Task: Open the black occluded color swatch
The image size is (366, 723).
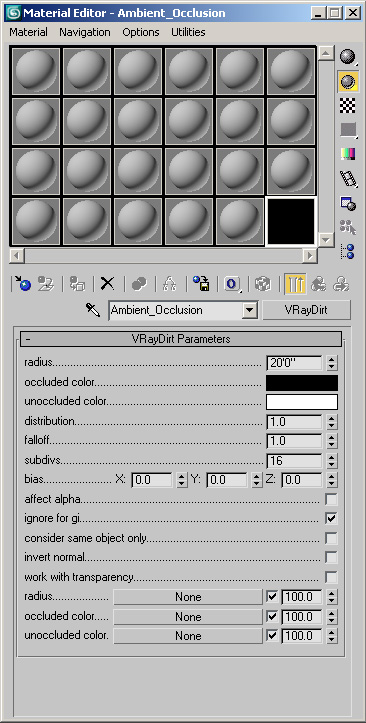Action: 302,383
